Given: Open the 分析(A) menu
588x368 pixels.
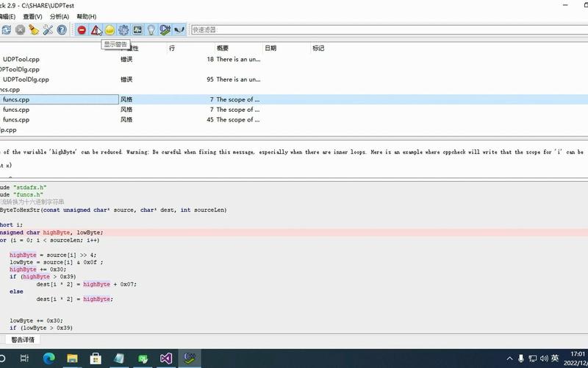Looking at the screenshot, I should [x=60, y=16].
